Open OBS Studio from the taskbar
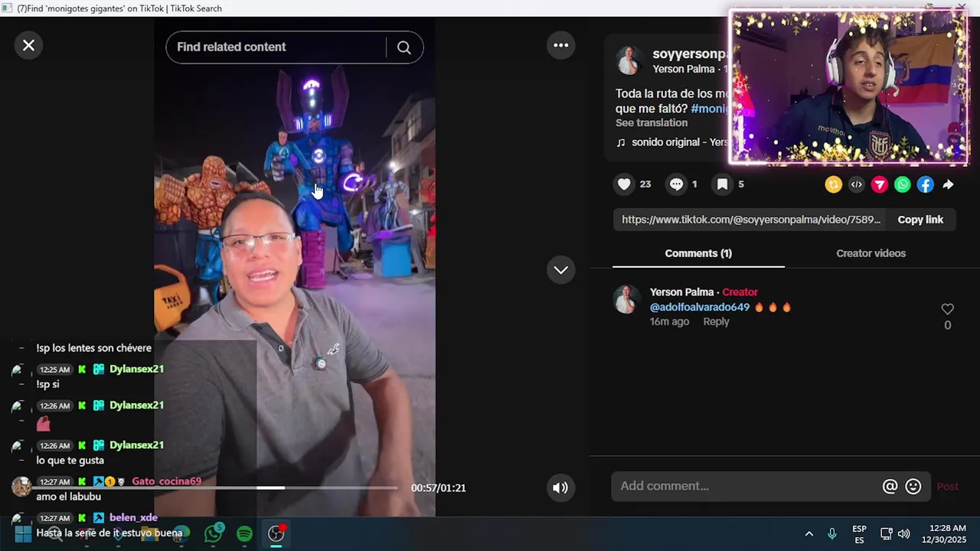The image size is (980, 551). tap(276, 533)
